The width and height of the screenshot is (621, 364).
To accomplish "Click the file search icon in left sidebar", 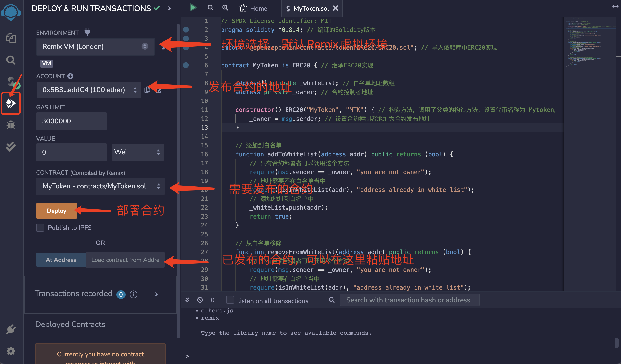I will click(x=12, y=59).
